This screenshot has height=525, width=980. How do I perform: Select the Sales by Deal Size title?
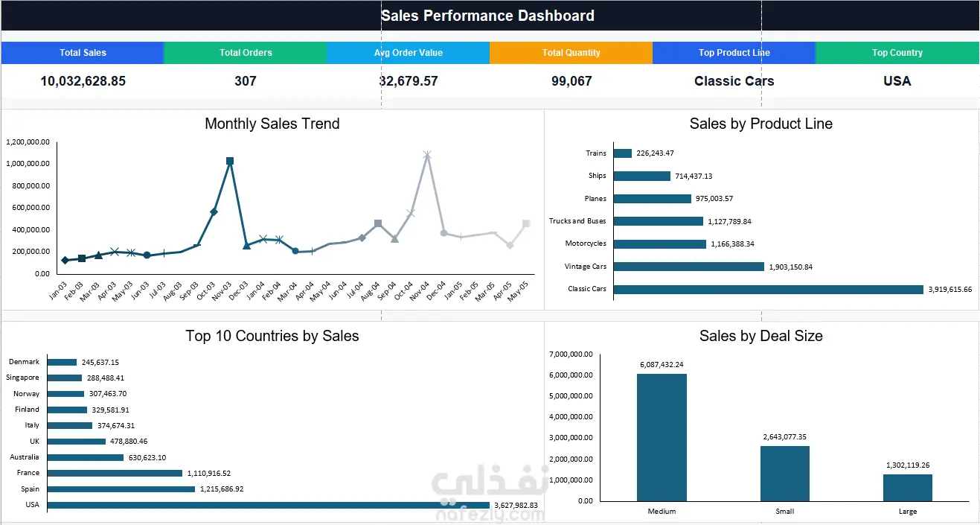coord(760,336)
